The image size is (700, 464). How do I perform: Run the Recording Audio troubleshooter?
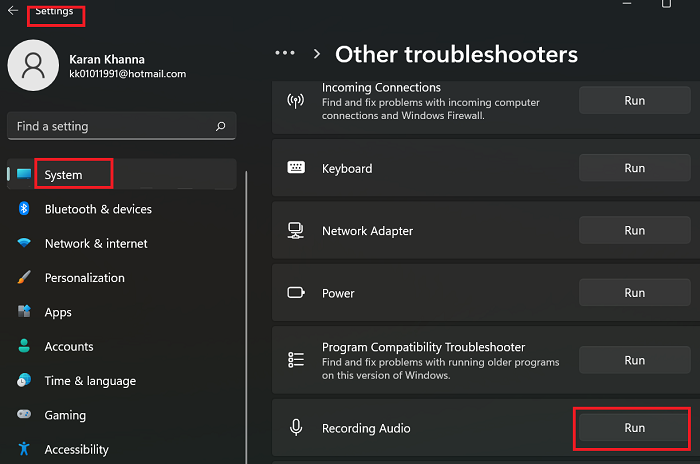tap(634, 428)
